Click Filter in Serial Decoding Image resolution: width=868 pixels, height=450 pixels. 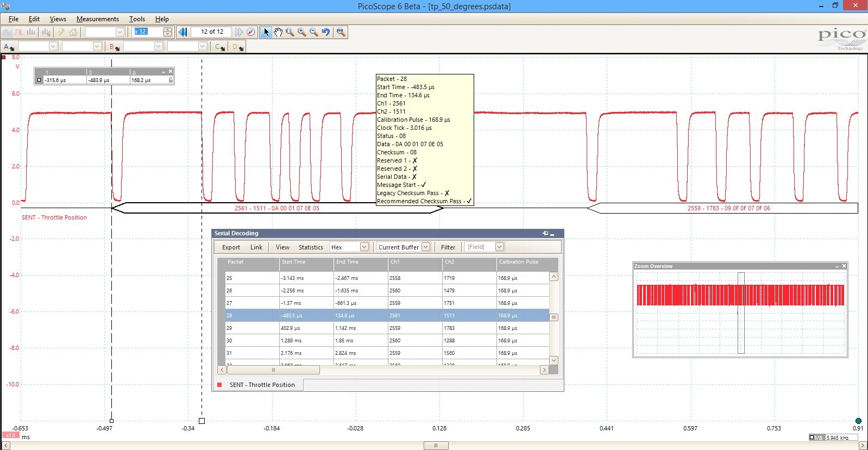[448, 247]
